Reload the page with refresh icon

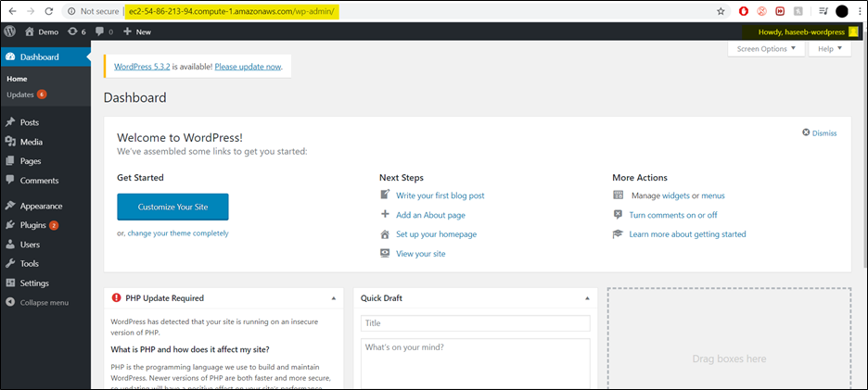click(49, 11)
